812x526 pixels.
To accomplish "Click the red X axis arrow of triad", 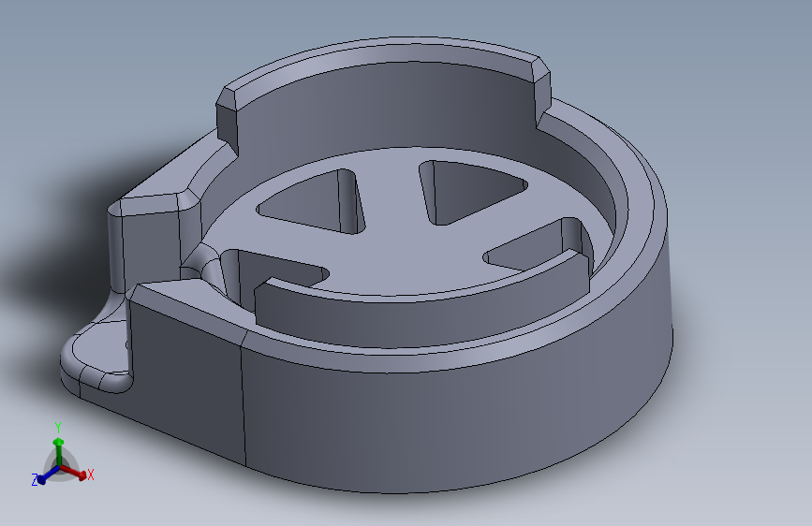I will point(74,472).
